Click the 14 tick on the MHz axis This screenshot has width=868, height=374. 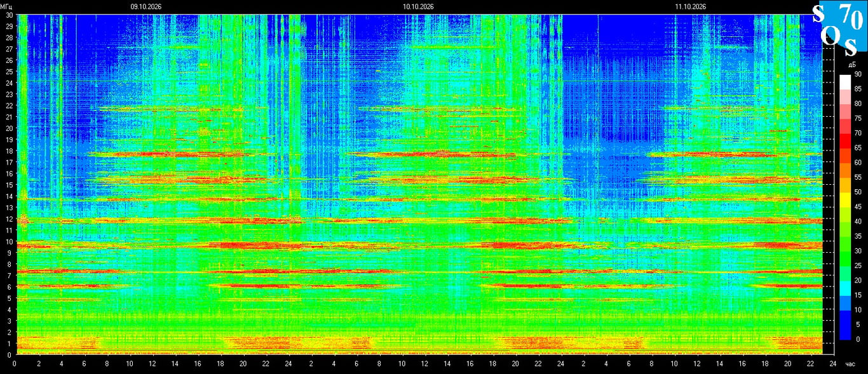[9, 196]
